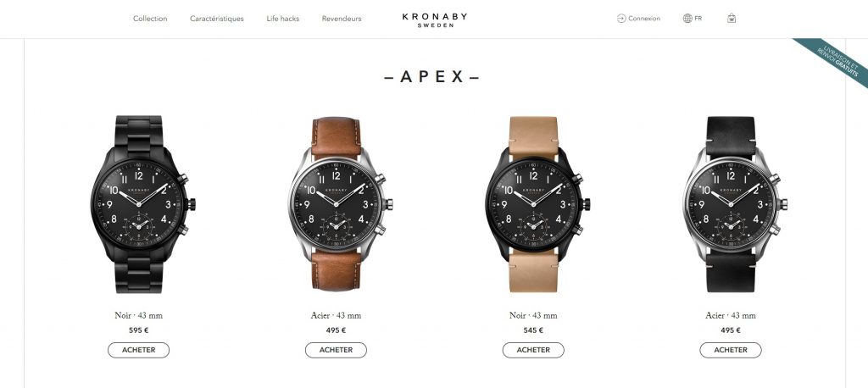Screen dimensions: 868x388
Task: Open the Revendeurs page
Action: click(x=342, y=19)
